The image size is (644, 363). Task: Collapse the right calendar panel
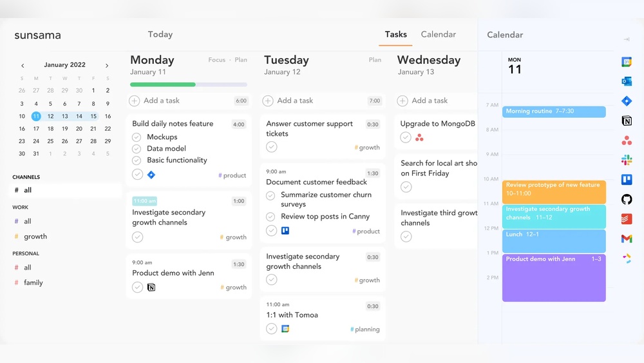627,40
